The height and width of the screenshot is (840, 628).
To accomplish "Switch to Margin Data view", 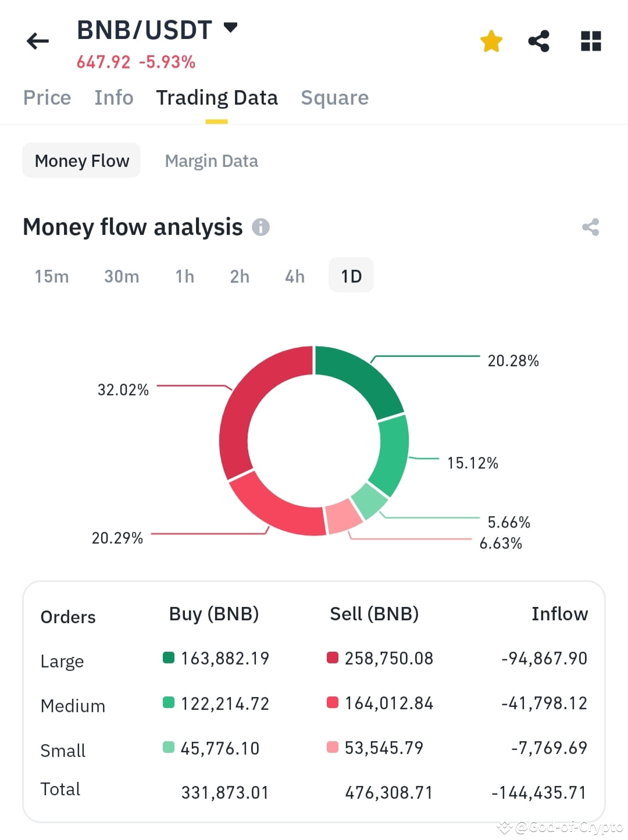I will coord(211,160).
